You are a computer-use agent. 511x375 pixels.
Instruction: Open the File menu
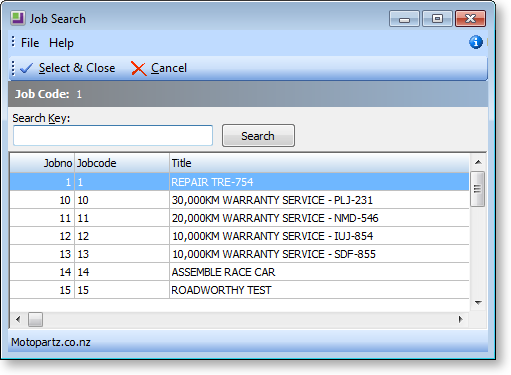point(30,43)
